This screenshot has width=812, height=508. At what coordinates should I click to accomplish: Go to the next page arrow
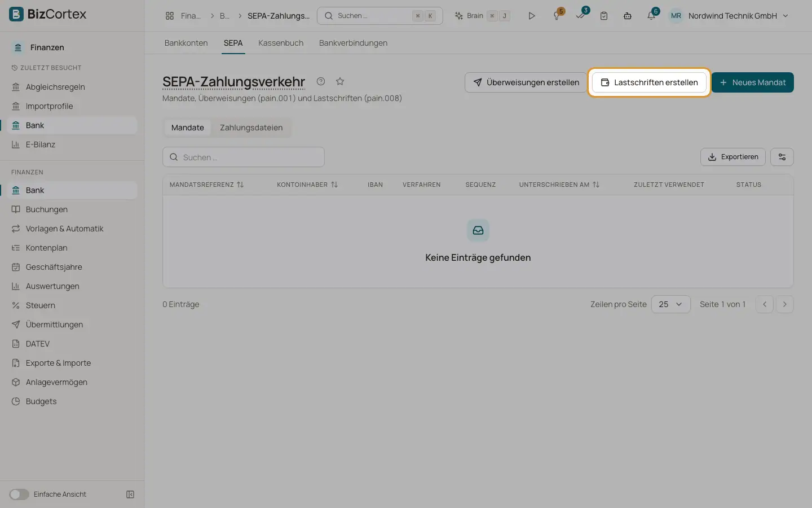pyautogui.click(x=784, y=304)
